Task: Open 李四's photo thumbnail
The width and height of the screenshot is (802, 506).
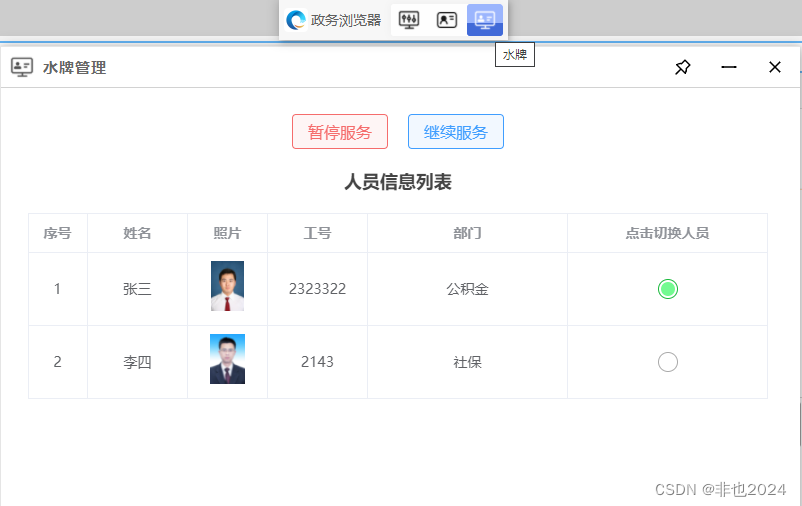Action: tap(227, 359)
